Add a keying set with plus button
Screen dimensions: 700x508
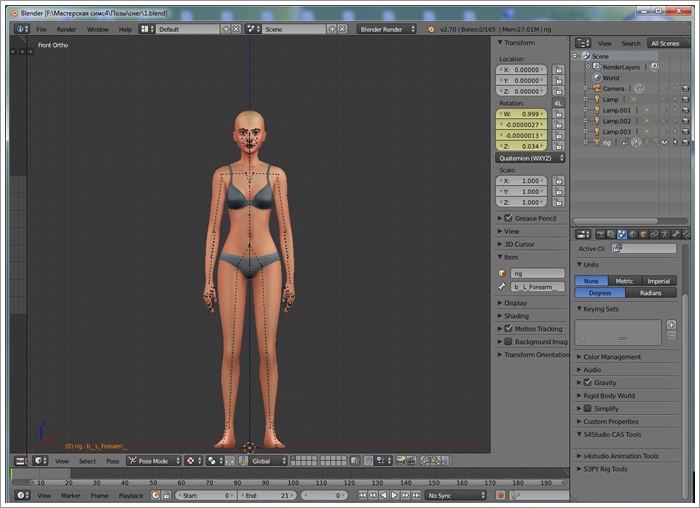click(x=671, y=325)
